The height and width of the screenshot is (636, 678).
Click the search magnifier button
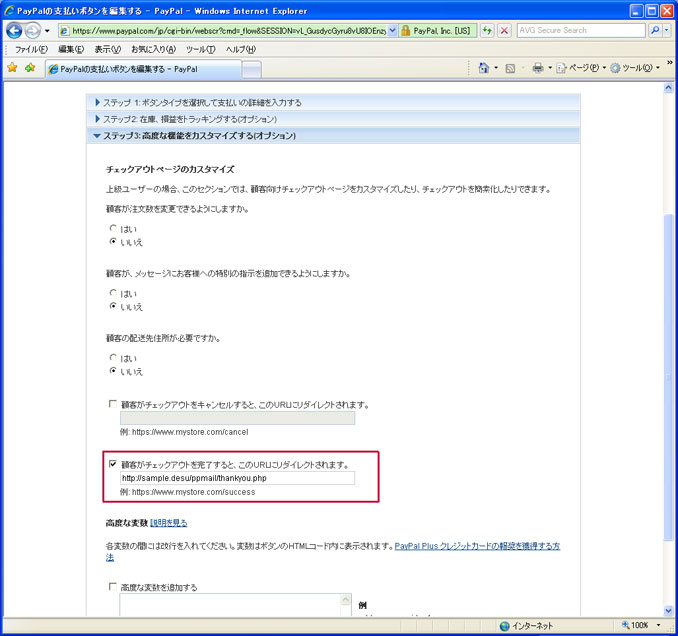[x=655, y=30]
